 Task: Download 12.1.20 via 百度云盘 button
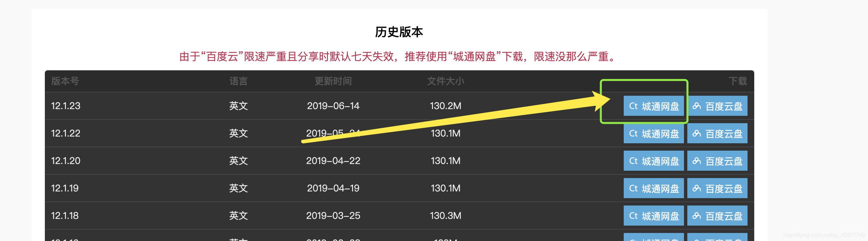tap(717, 161)
